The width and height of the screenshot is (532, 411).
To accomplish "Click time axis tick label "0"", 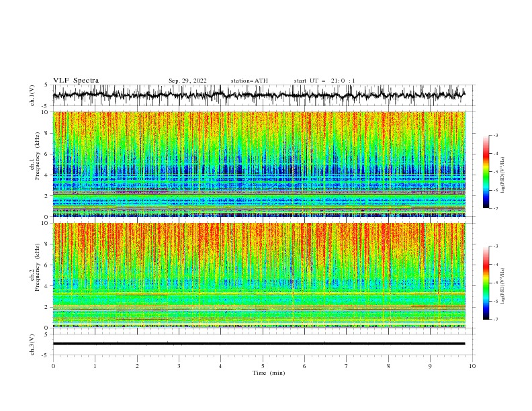I will click(x=53, y=366).
